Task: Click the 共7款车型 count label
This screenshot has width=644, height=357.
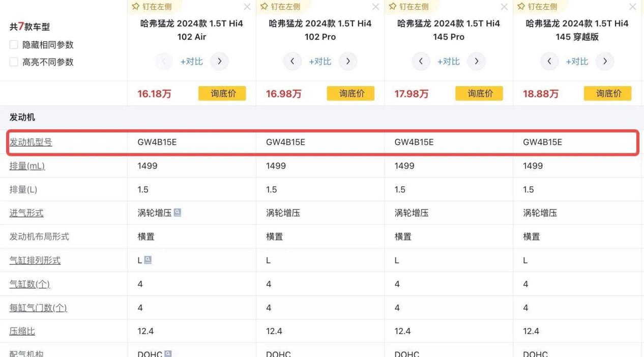Action: click(x=30, y=26)
